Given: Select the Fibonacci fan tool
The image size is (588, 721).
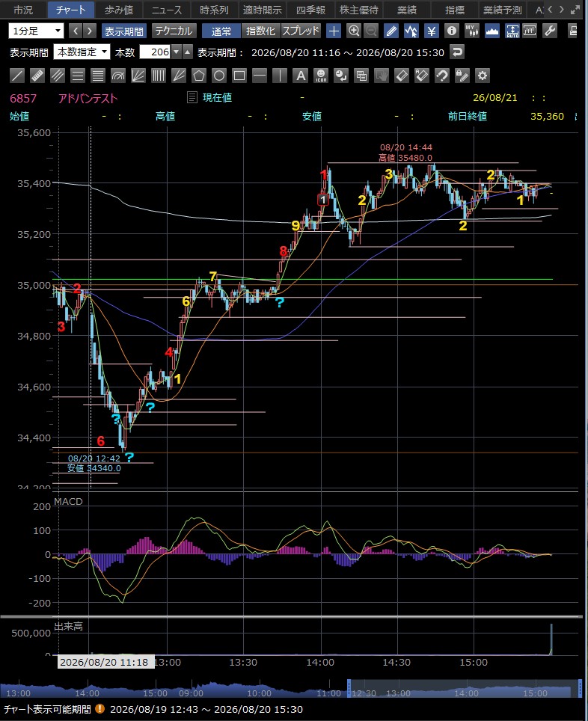Looking at the screenshot, I should pos(138,76).
